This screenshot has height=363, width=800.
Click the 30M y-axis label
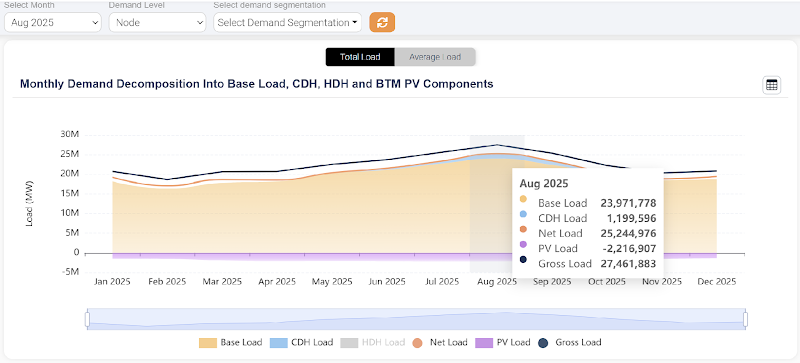(x=69, y=135)
